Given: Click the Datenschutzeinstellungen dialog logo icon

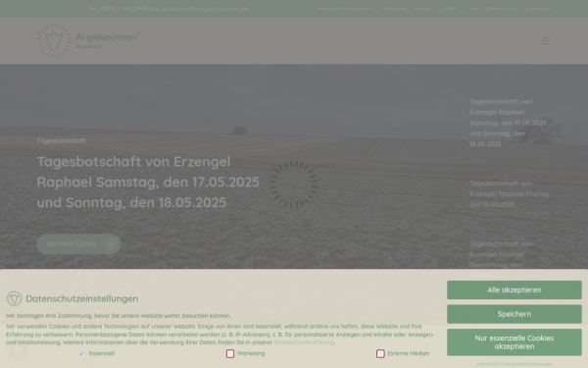Looking at the screenshot, I should [14, 299].
